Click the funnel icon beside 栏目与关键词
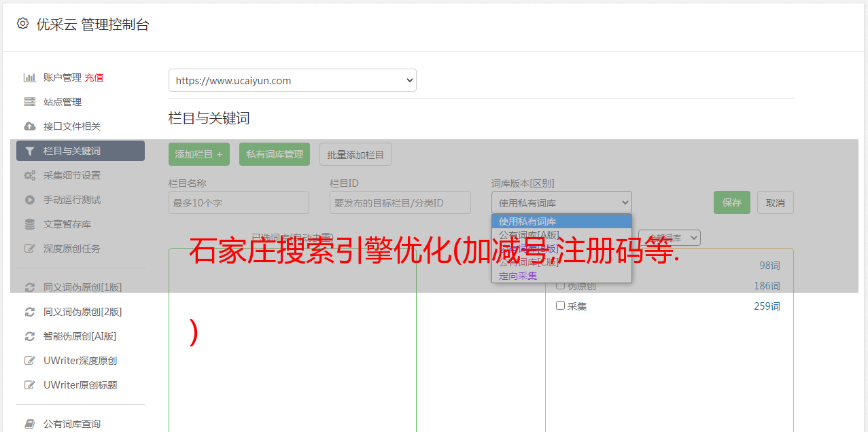 tap(29, 151)
